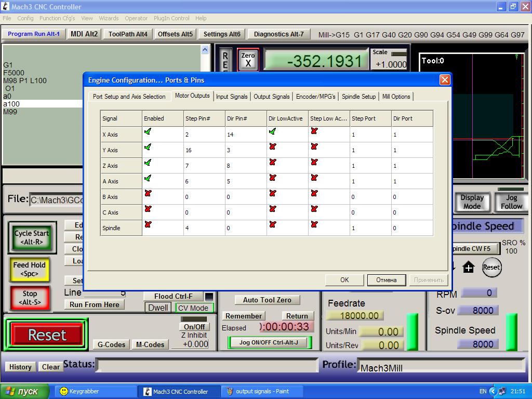Click the Отмена cancel button
Screen dimensions: 532x399
click(387, 280)
